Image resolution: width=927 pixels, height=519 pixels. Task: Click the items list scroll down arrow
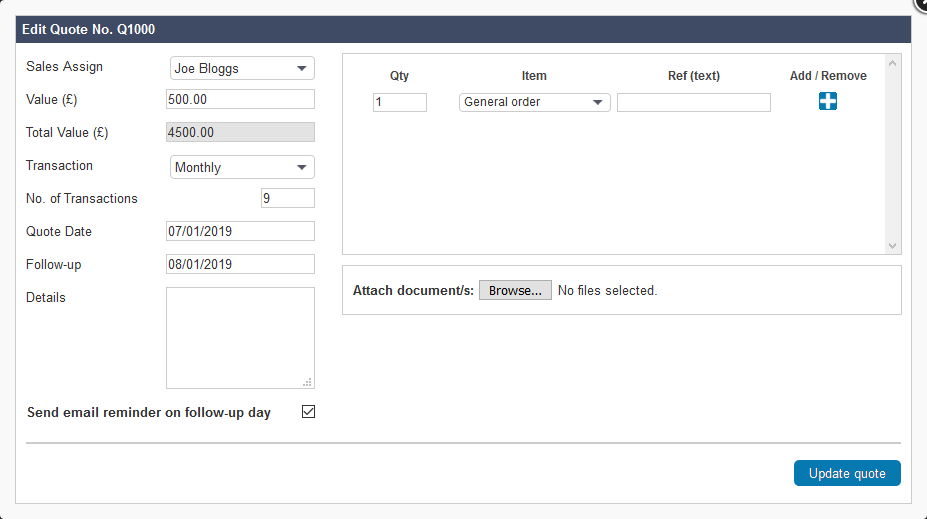click(x=893, y=246)
